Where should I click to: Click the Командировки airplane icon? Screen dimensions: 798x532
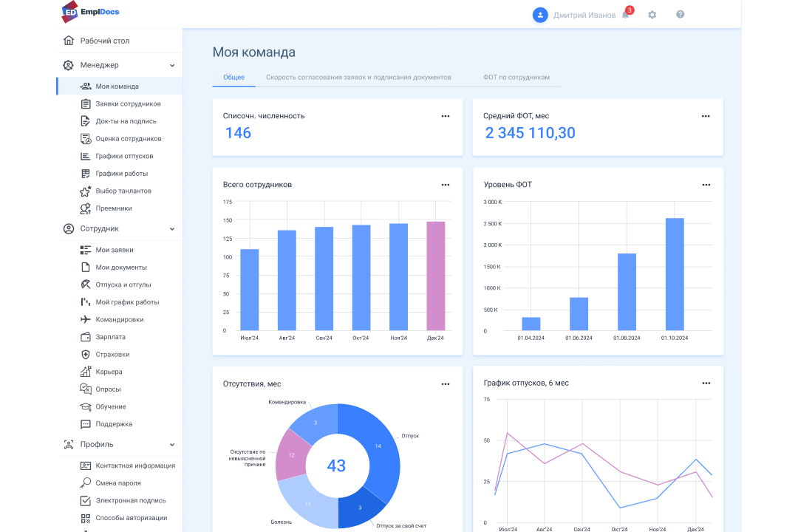(86, 320)
